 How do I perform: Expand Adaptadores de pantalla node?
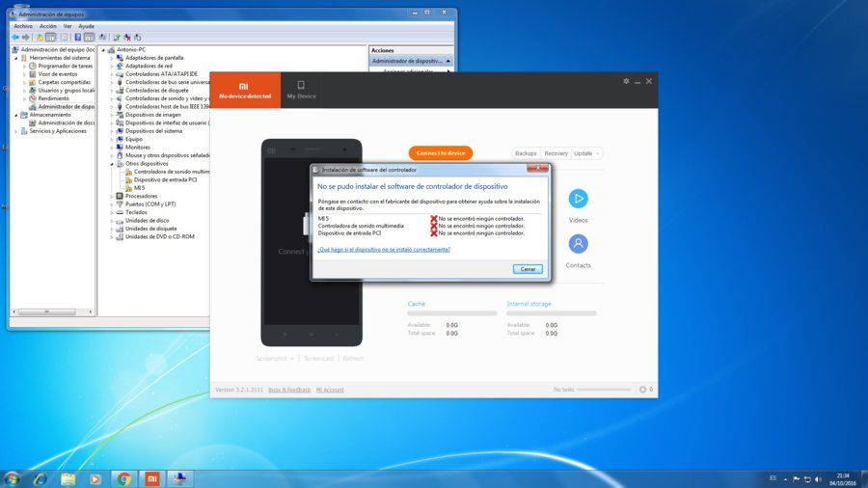[112, 58]
